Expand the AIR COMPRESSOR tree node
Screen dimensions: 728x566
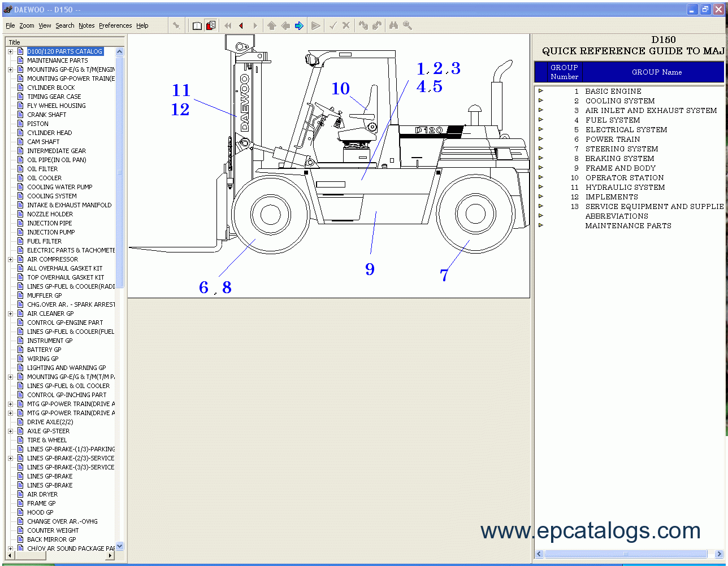click(x=10, y=259)
